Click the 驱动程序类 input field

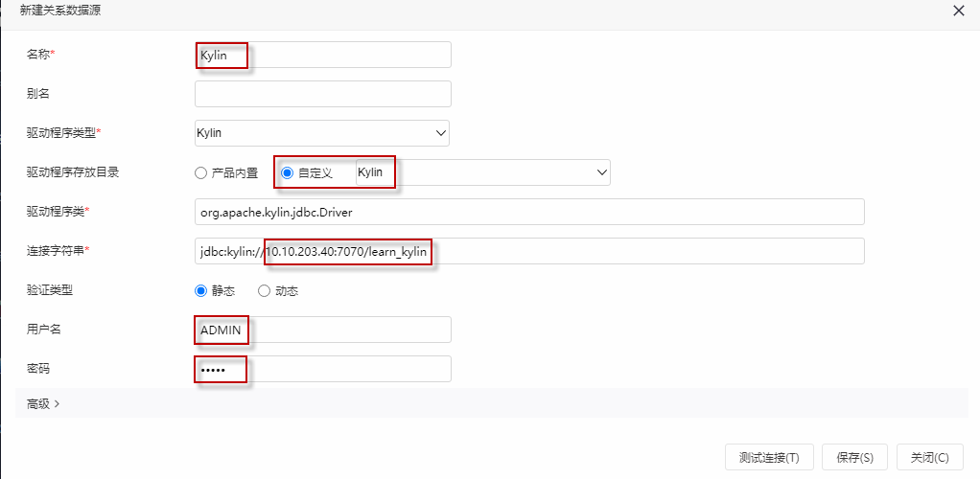point(529,212)
